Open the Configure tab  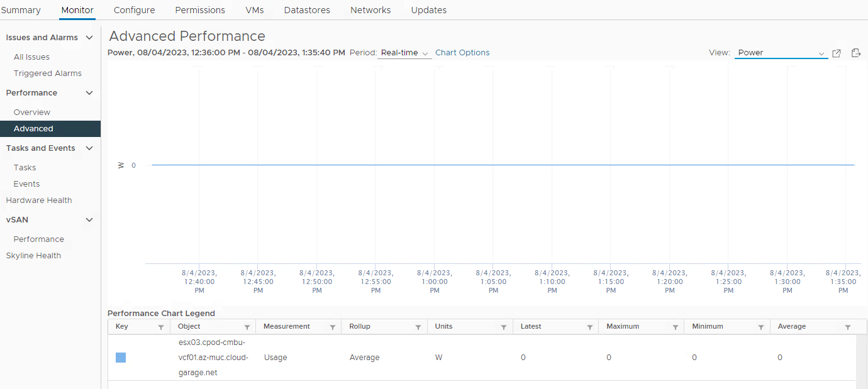(135, 10)
